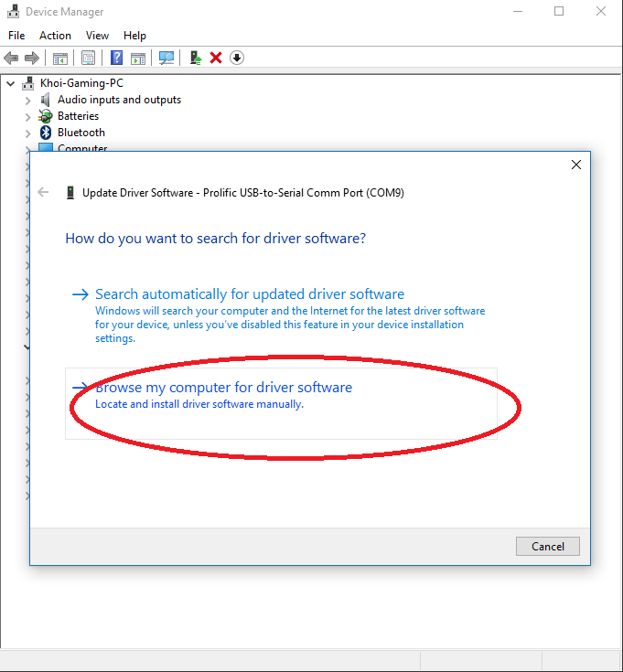The height and width of the screenshot is (672, 623).
Task: Open Properties via the toolbar icon
Action: 88,58
